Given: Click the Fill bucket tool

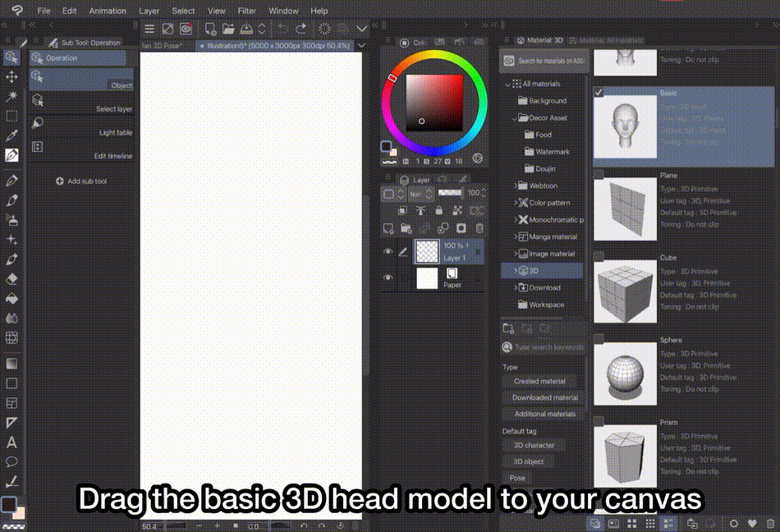Looking at the screenshot, I should point(11,298).
